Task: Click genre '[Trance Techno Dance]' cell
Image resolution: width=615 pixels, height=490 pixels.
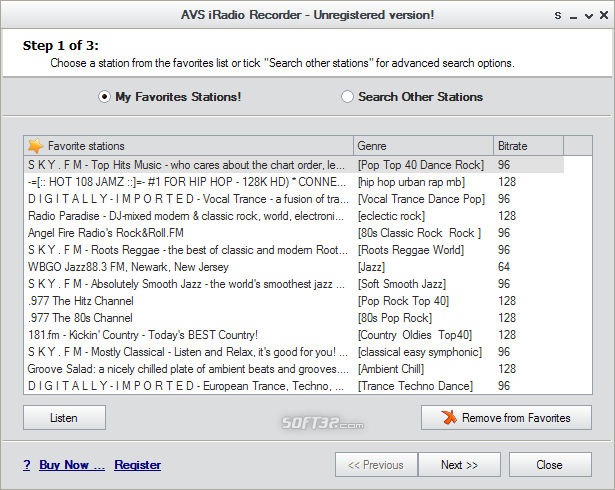Action: tap(415, 386)
